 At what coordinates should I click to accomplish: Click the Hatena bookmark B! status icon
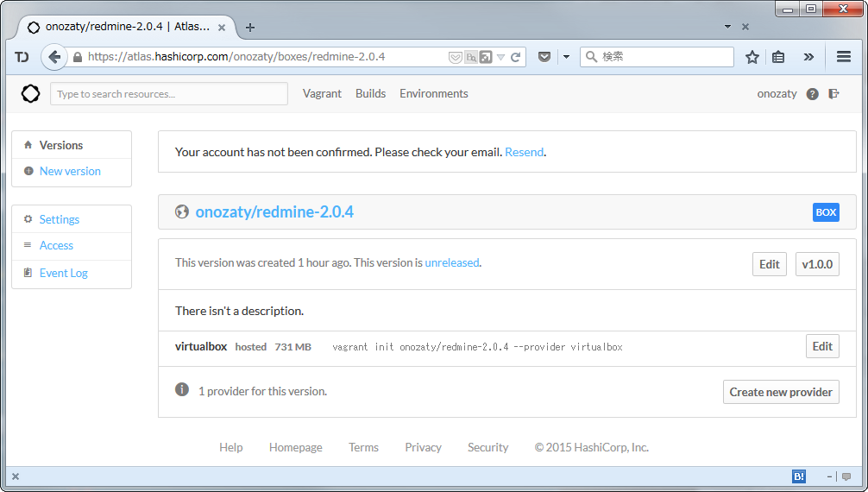(x=799, y=476)
